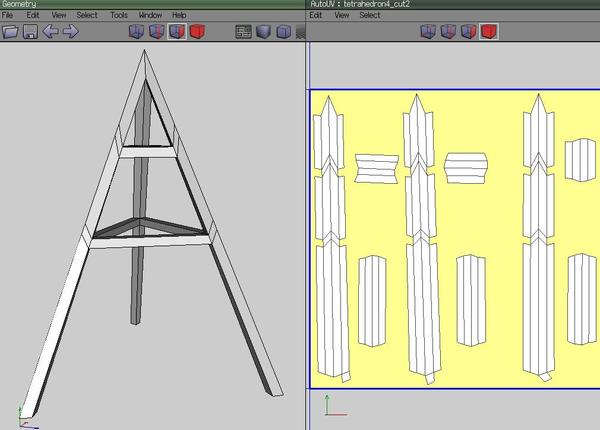Click the Geometry window title bar
600x430 pixels.
click(x=153, y=4)
